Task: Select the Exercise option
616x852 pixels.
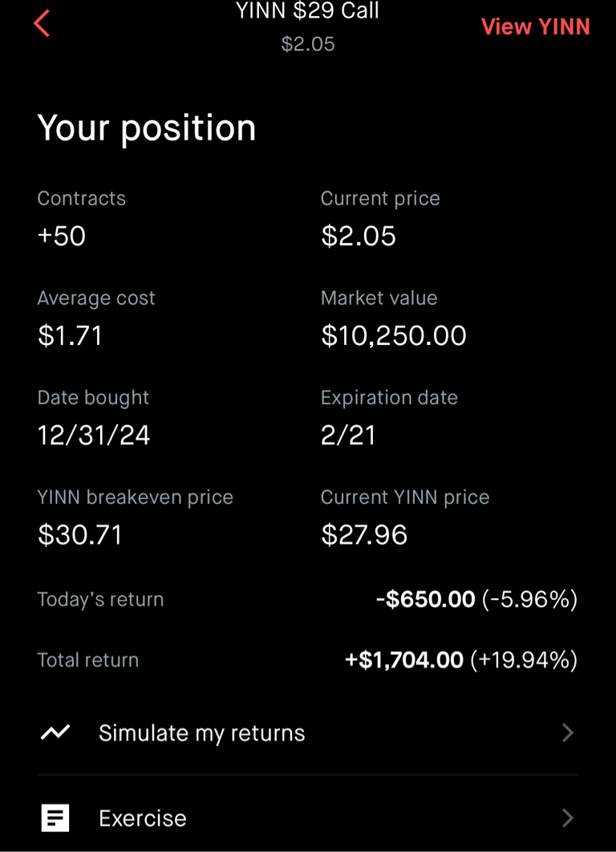Action: click(142, 818)
